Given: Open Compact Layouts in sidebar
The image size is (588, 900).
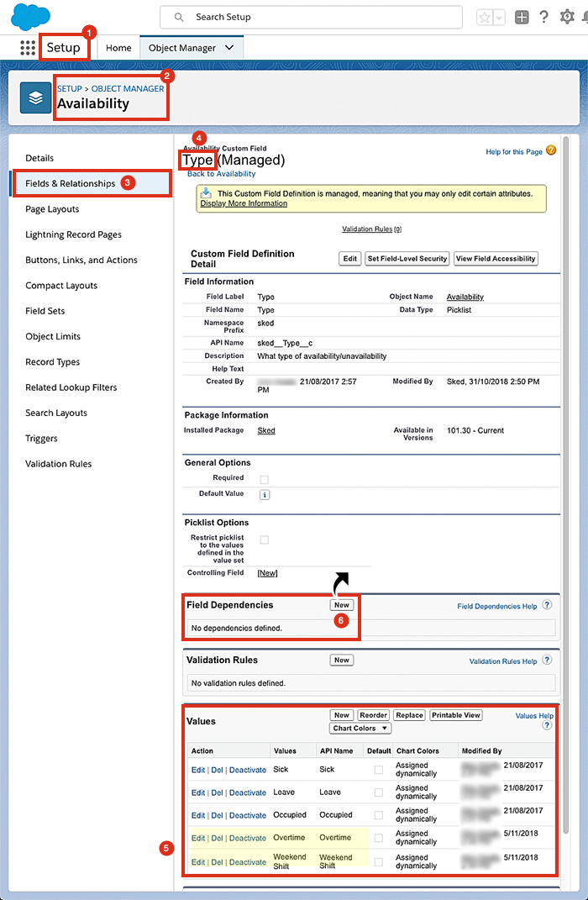Looking at the screenshot, I should [61, 285].
